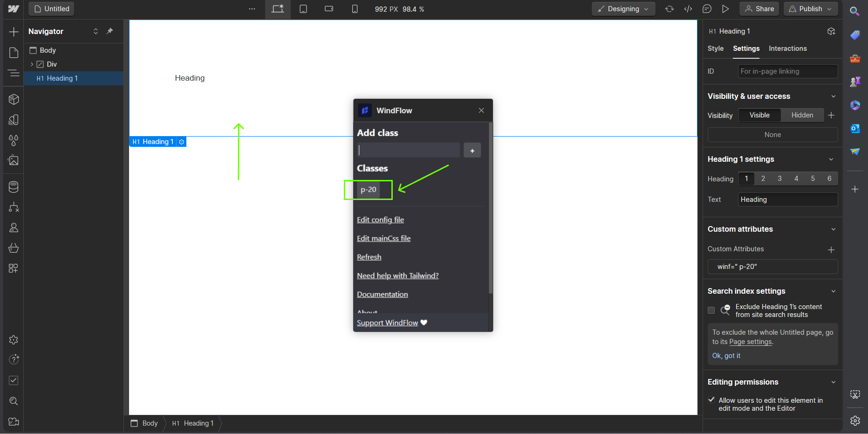This screenshot has height=434, width=868.
Task: Click the Share button
Action: click(759, 9)
